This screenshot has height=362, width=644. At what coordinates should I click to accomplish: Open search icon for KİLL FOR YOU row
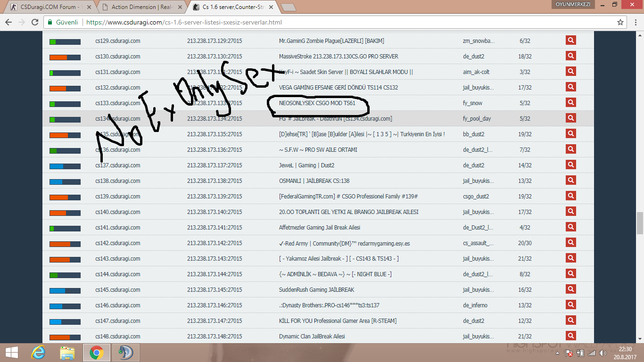pyautogui.click(x=571, y=321)
